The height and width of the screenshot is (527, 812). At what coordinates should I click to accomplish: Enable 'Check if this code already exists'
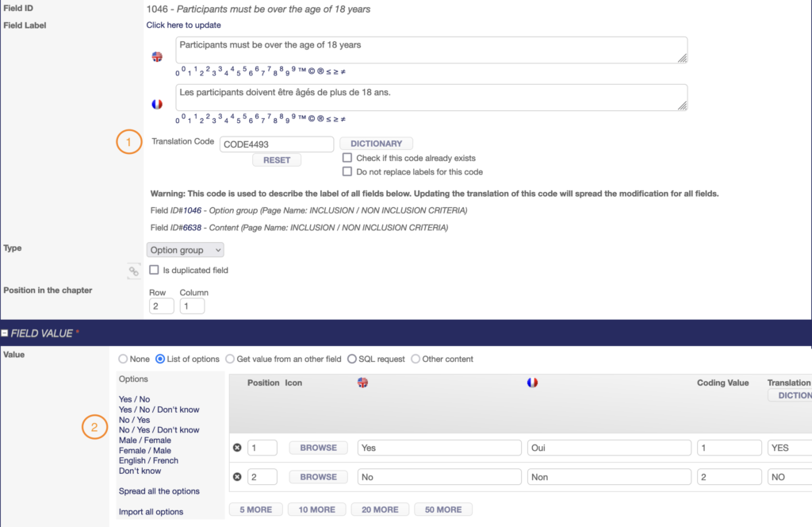coord(347,158)
